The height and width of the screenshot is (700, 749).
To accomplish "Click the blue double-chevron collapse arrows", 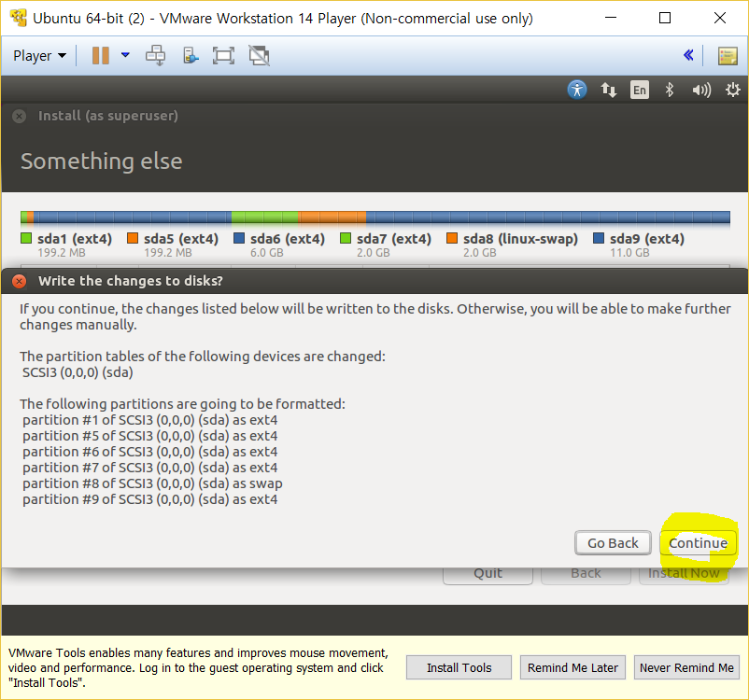I will tap(688, 56).
